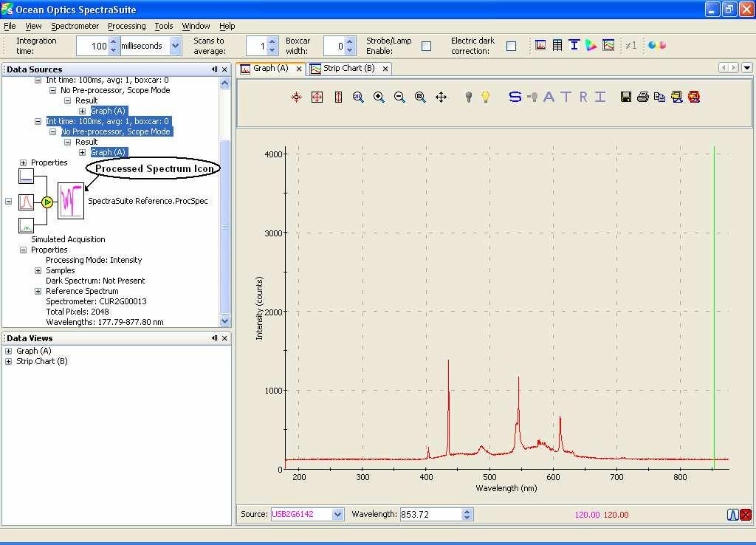Click the zoom to region magnifier icon
Viewport: 756px width, 545px height.
pyautogui.click(x=420, y=97)
